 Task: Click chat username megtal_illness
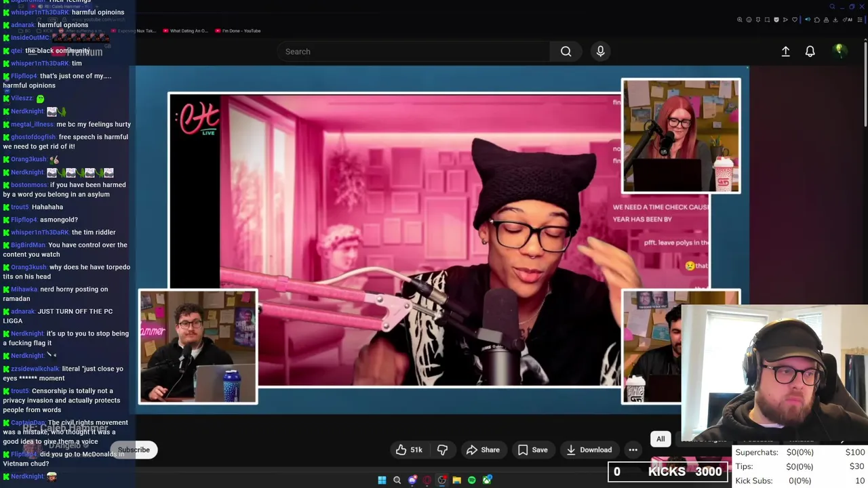tap(32, 124)
